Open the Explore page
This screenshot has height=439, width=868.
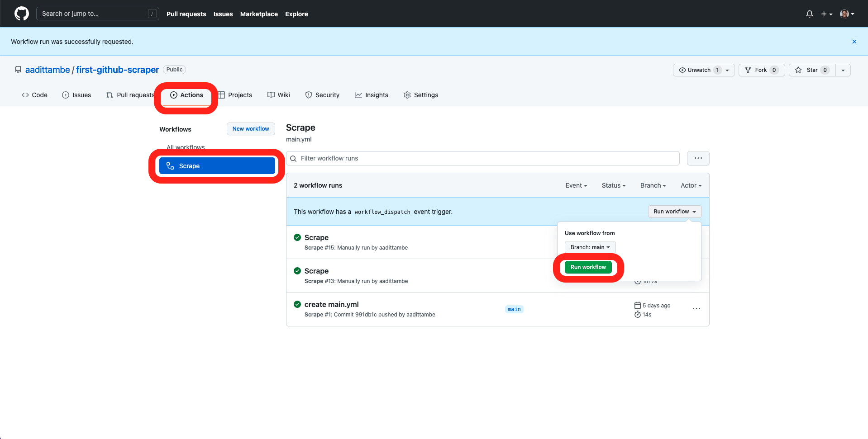tap(296, 14)
